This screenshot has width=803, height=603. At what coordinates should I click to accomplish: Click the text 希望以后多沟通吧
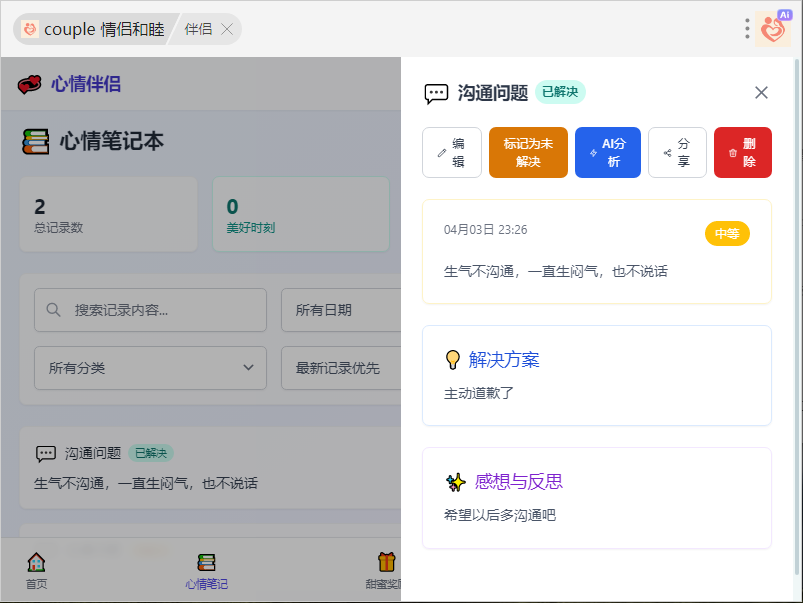coord(500,515)
